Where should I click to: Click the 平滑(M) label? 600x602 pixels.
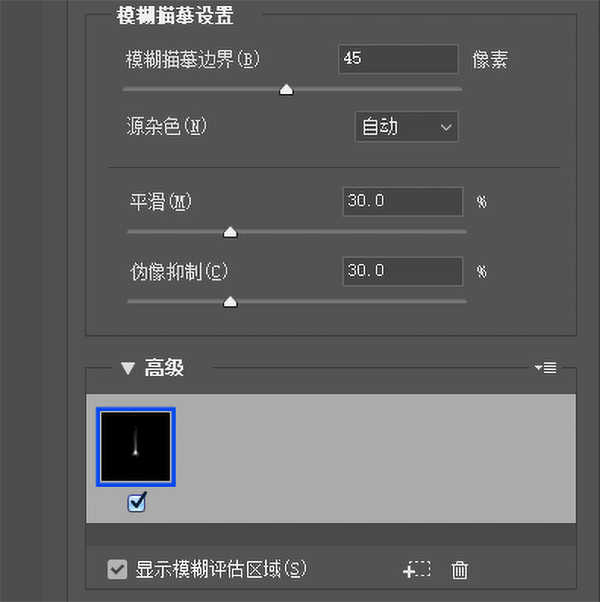(x=160, y=202)
